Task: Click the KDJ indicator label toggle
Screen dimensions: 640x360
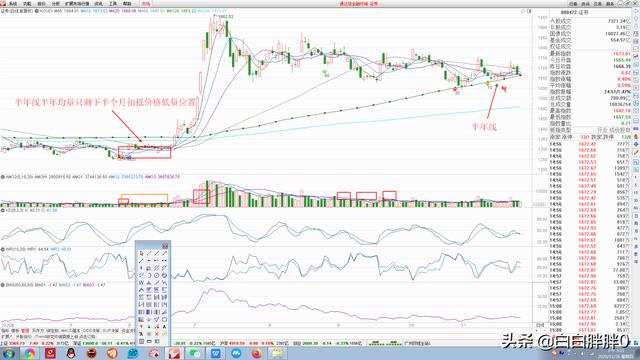Action: [x=10, y=210]
